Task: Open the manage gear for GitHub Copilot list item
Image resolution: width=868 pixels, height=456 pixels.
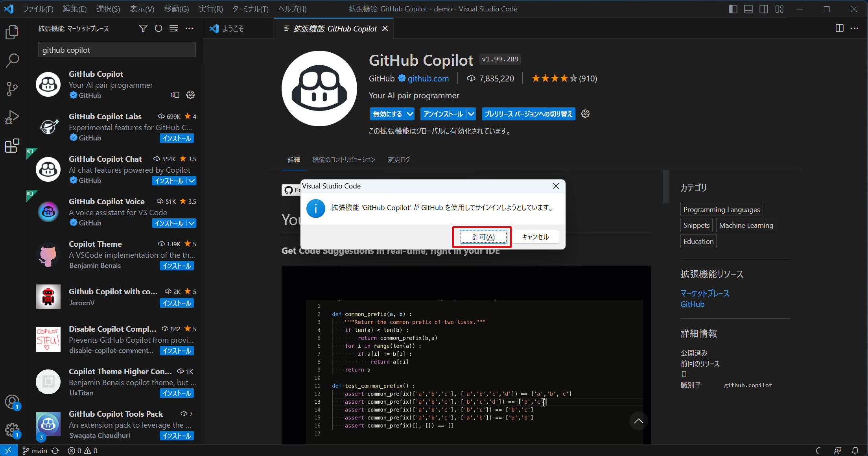Action: 190,95
